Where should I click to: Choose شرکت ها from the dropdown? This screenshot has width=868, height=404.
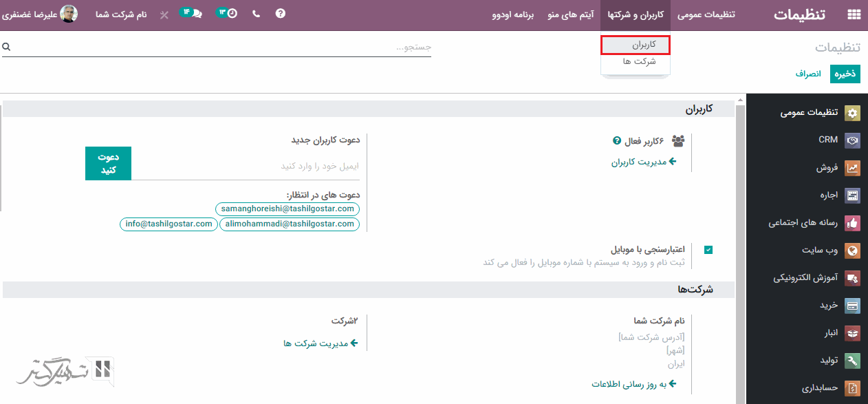point(636,61)
